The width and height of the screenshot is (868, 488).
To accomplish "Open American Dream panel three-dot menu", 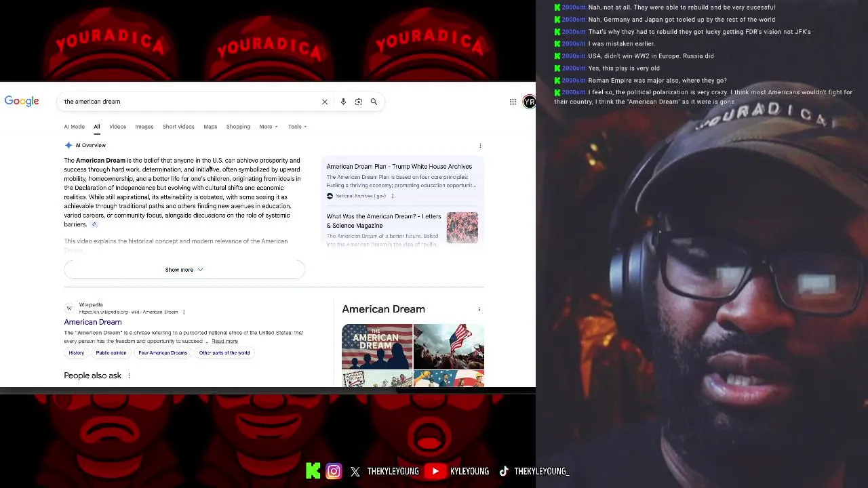I will (479, 309).
